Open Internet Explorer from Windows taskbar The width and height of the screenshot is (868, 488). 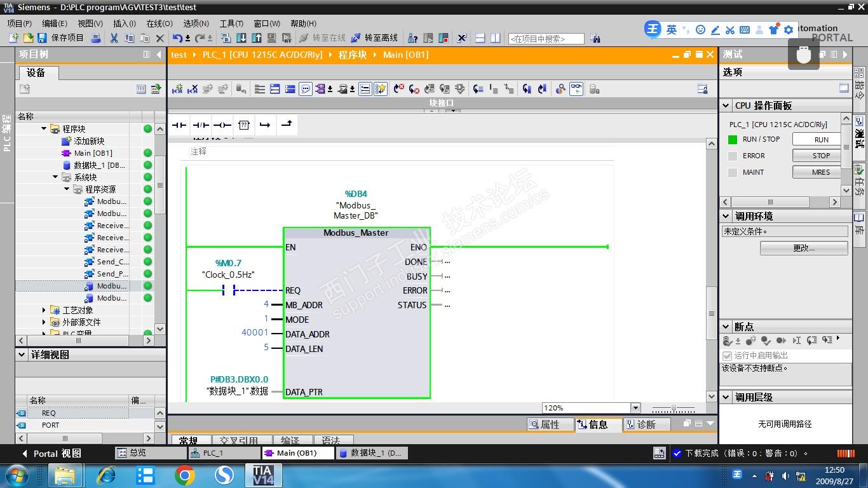point(105,475)
